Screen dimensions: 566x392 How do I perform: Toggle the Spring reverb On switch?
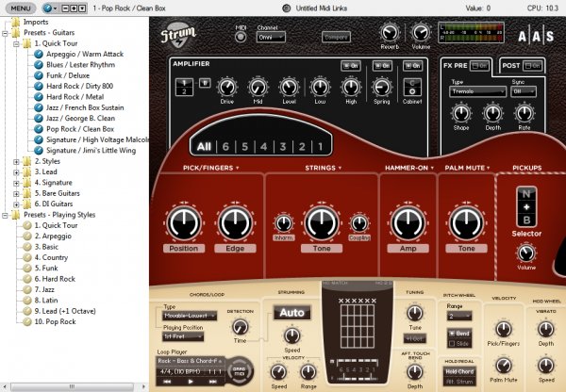click(382, 66)
